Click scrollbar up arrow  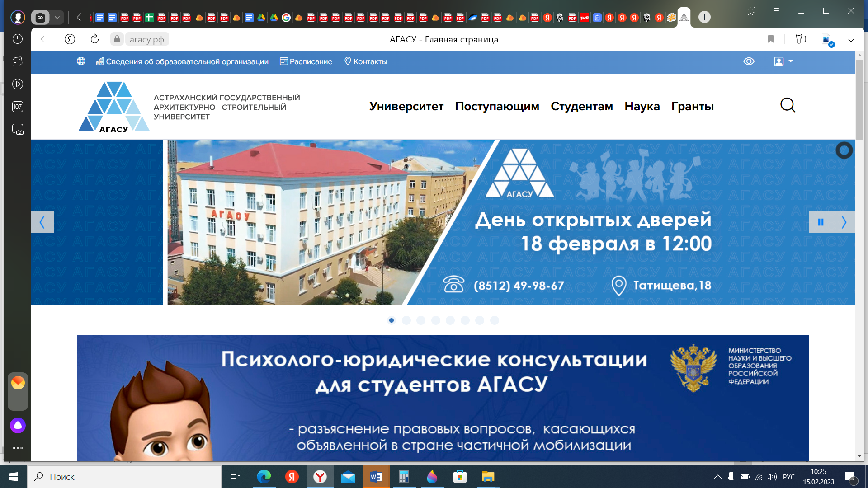859,55
